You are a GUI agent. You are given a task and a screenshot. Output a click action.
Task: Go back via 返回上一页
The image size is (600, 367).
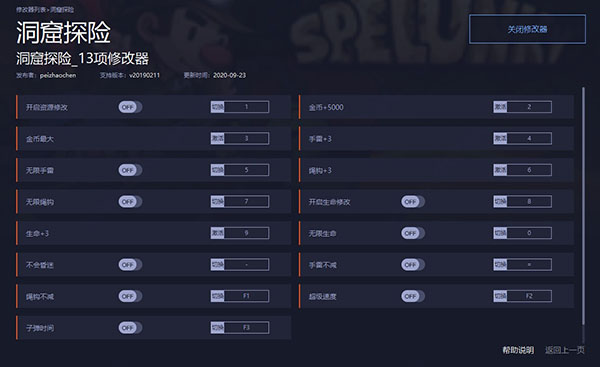tap(565, 350)
